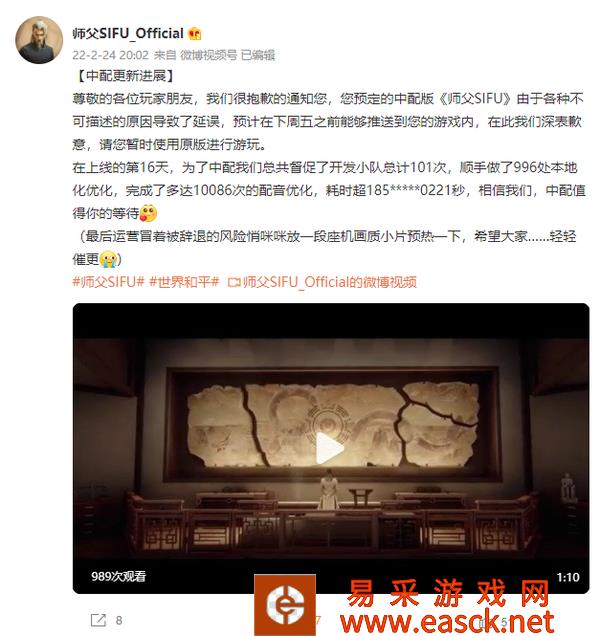Viewport: 600px width, 636px height.
Task: Open the #世界和平# hashtag
Action: (x=184, y=282)
